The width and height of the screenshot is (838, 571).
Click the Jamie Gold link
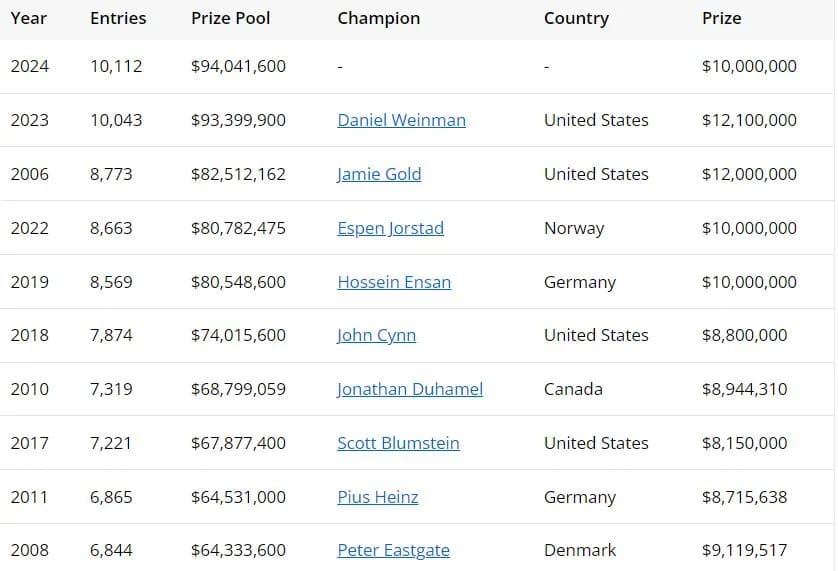379,174
